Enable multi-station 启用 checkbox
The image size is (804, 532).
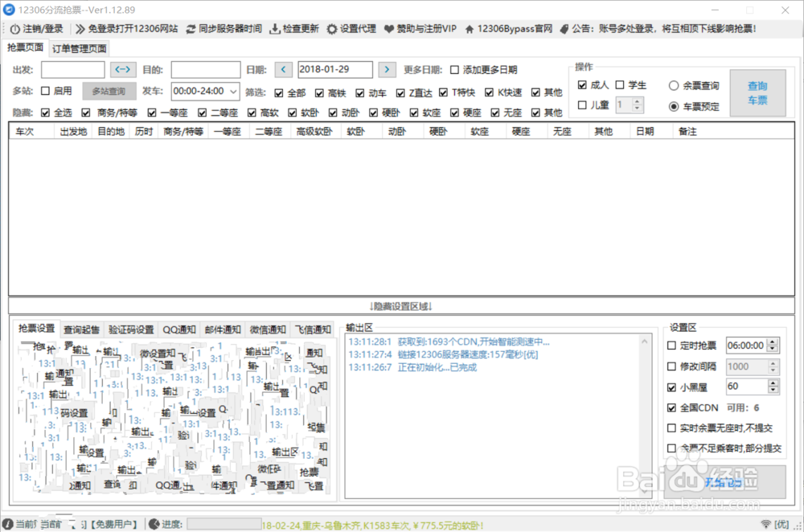point(45,91)
